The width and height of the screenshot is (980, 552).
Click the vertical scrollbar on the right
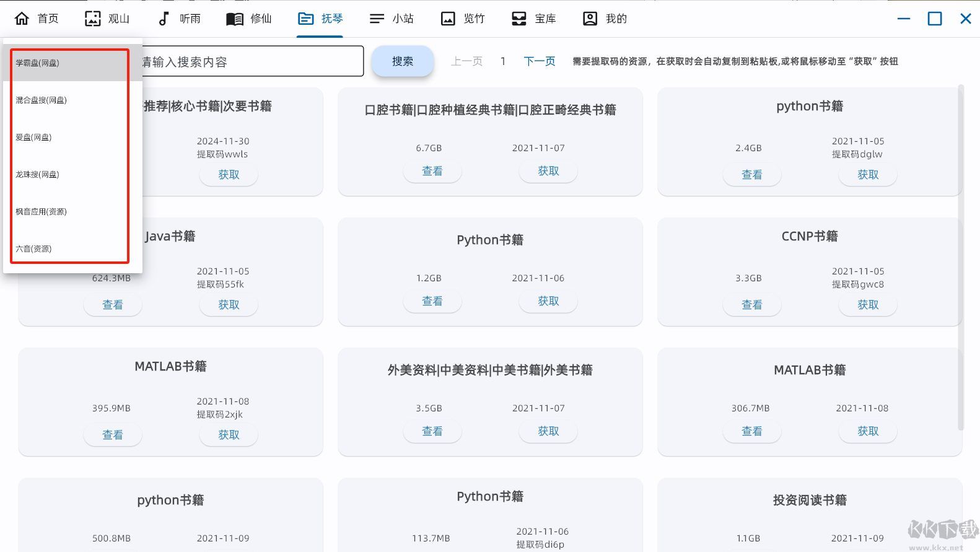[x=961, y=257]
